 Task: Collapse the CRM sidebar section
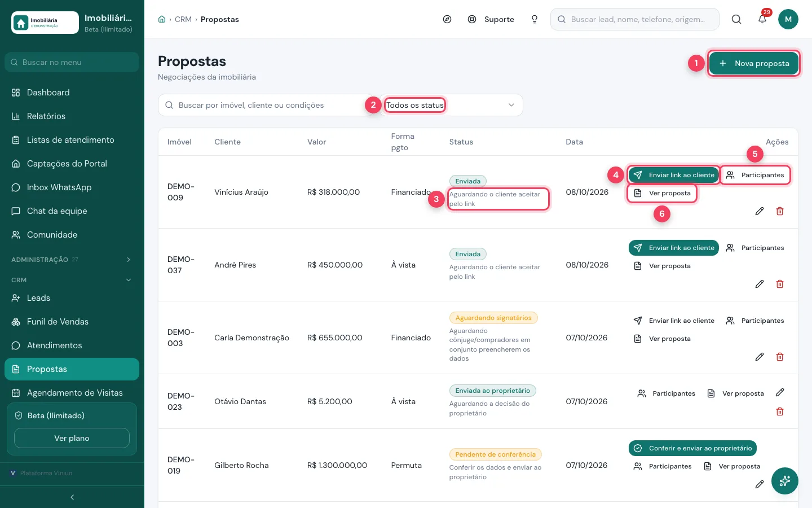(72, 280)
